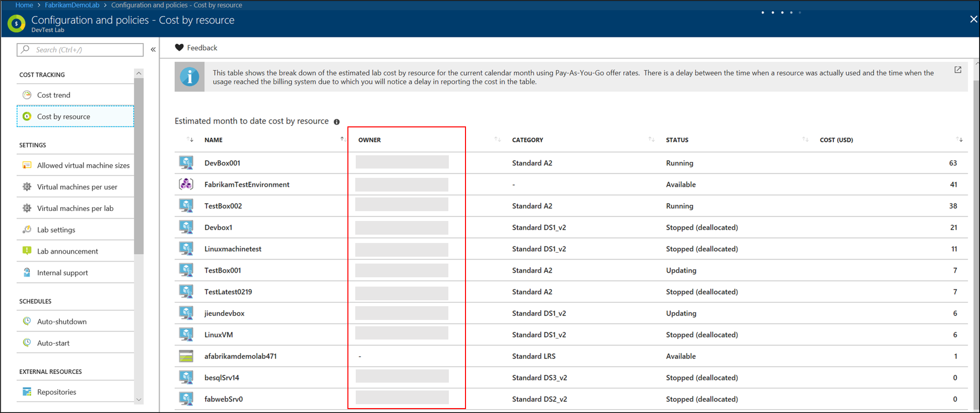Viewport: 980px width, 413px height.
Task: Click the large blue info icon in banner
Action: pos(190,77)
